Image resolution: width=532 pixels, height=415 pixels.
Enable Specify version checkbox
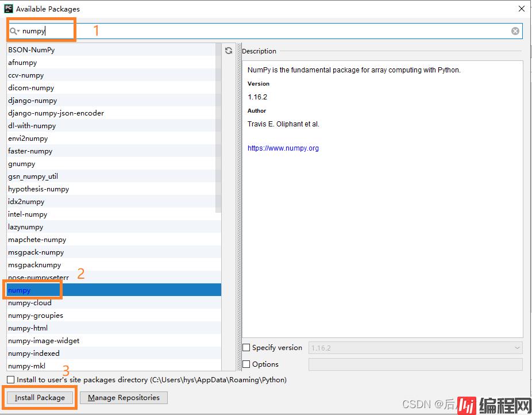click(x=246, y=348)
